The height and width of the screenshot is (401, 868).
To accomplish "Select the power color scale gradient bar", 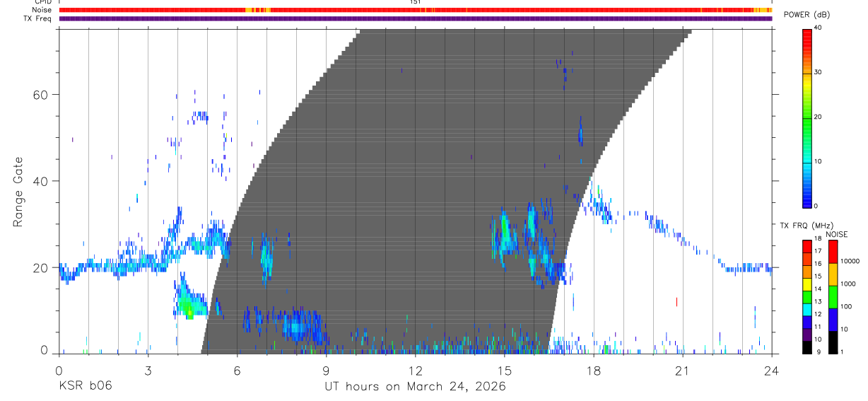I will click(808, 117).
